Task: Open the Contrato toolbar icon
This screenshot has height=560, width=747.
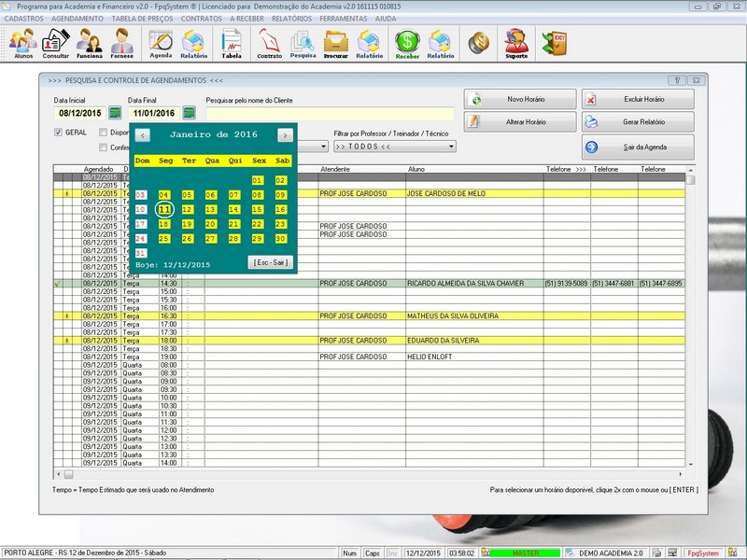Action: (x=269, y=43)
